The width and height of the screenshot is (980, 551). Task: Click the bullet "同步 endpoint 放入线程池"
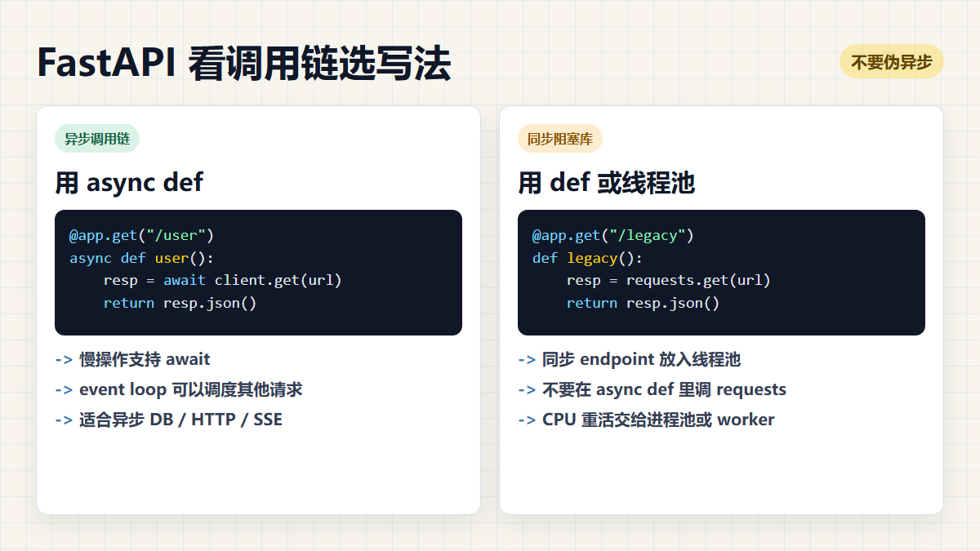(x=629, y=359)
